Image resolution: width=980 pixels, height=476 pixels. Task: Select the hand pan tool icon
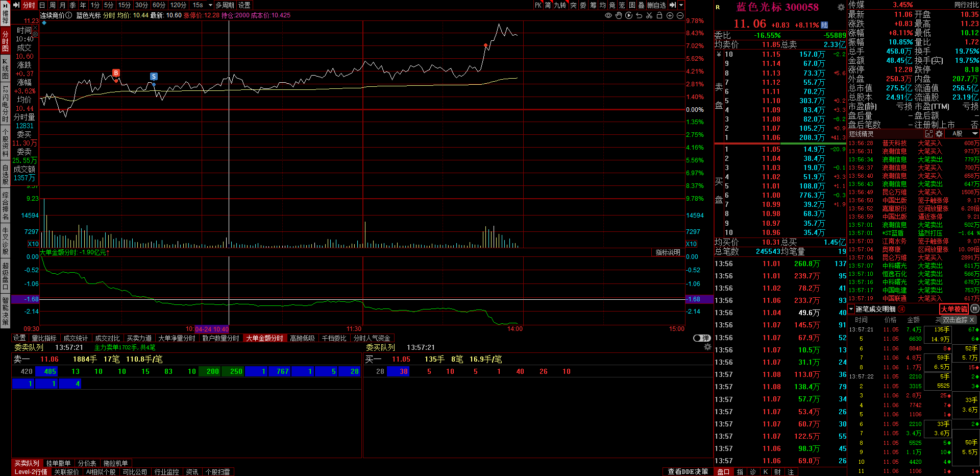619,15
